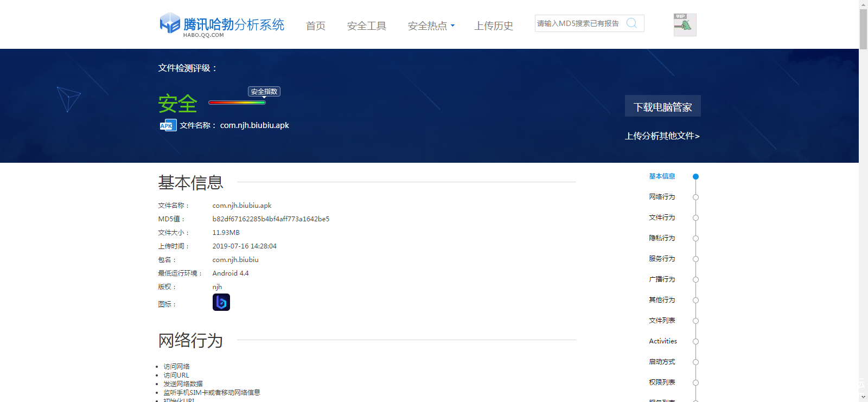This screenshot has width=868, height=402.
Task: Click the package name com.njh.biubiu
Action: [x=235, y=260]
